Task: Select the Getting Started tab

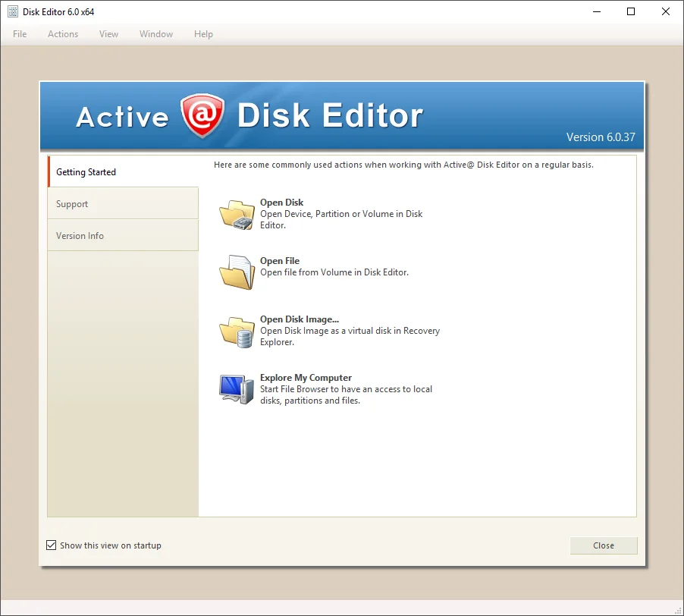Action: click(123, 172)
